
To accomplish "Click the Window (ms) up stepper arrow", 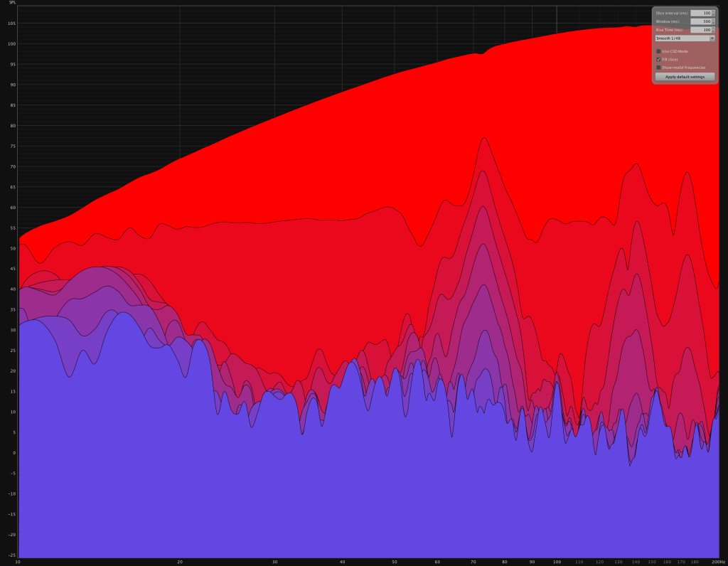I will [x=713, y=20].
